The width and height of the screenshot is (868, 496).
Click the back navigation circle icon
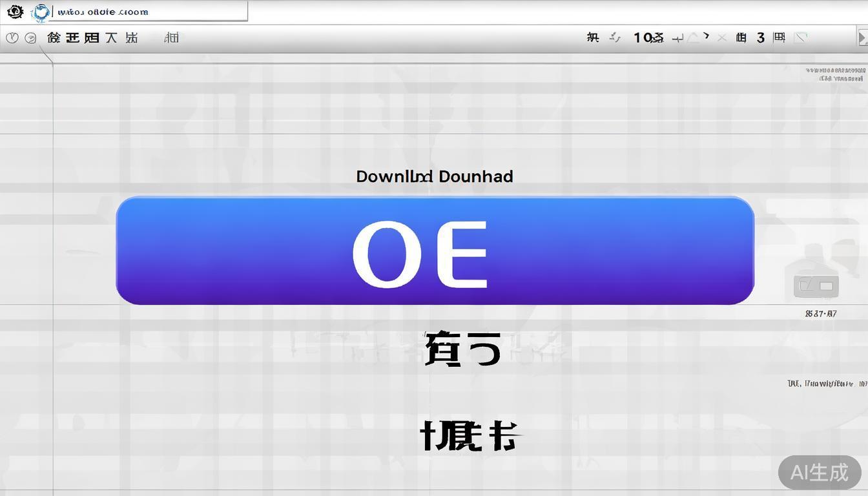[x=12, y=37]
